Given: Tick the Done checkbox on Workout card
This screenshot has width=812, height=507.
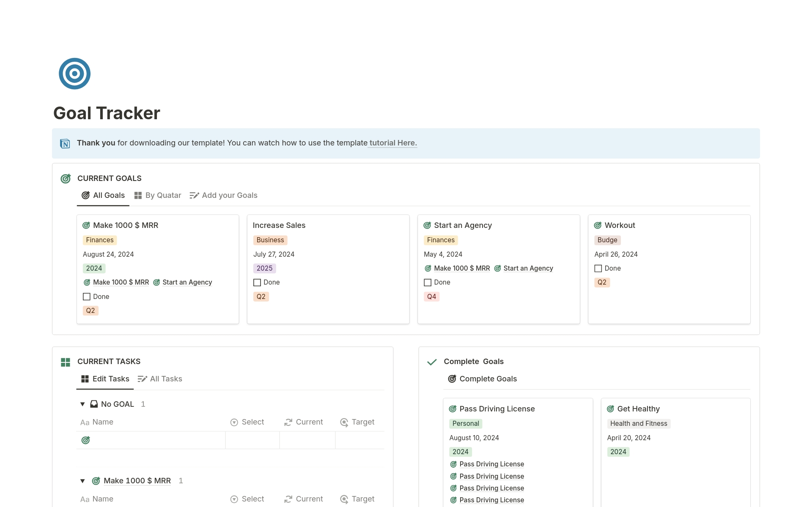Looking at the screenshot, I should (x=598, y=269).
